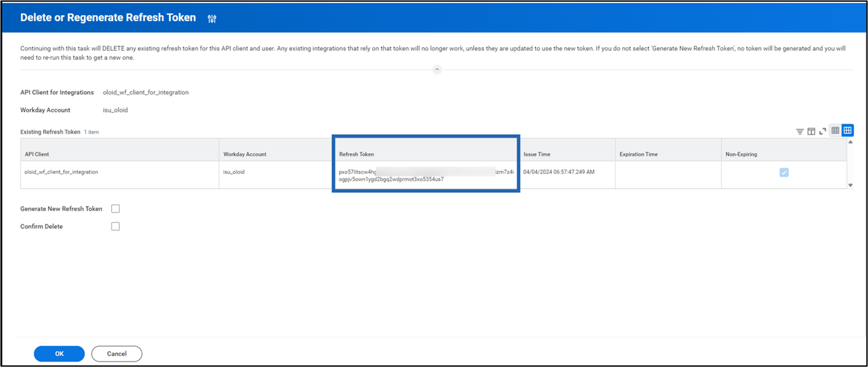The height and width of the screenshot is (367, 868).
Task: Click the OK button
Action: [x=59, y=354]
